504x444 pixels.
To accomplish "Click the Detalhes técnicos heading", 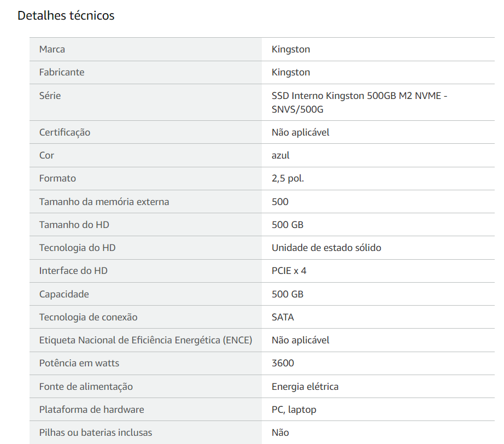I will (x=66, y=15).
